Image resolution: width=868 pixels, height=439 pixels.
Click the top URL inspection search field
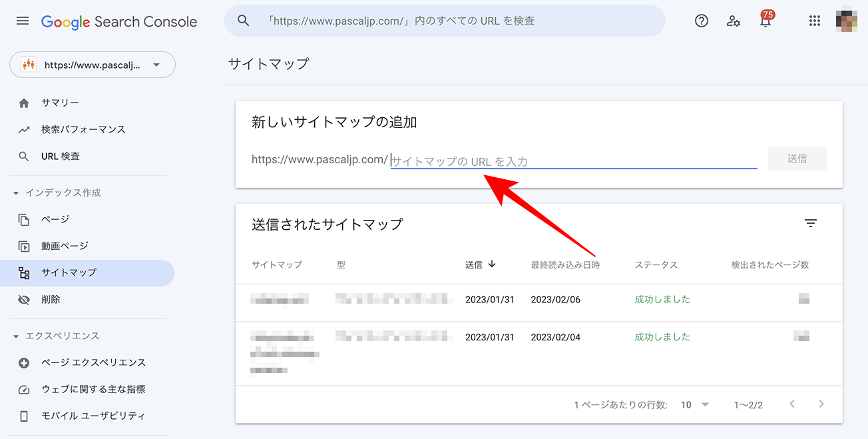point(445,21)
